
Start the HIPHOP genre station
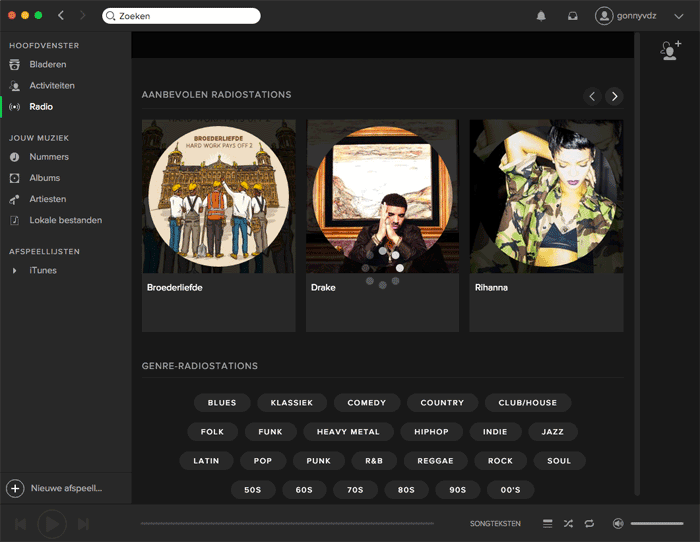[x=431, y=432]
